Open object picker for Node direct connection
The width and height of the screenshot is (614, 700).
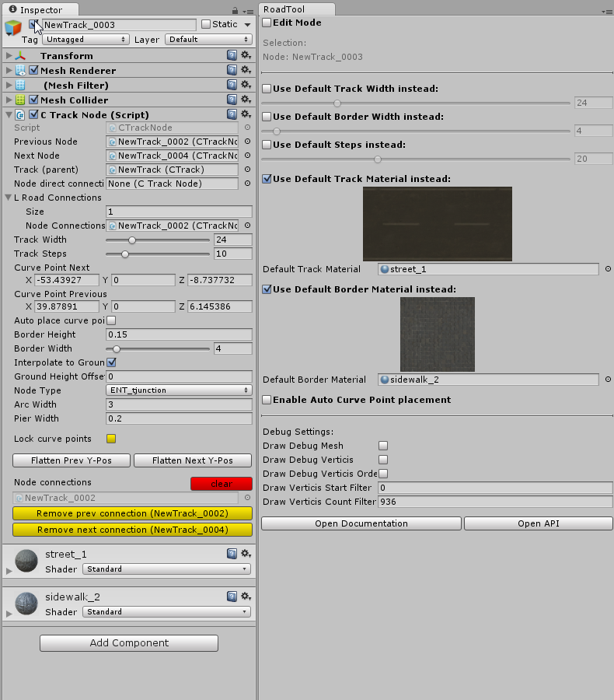pyautogui.click(x=247, y=184)
